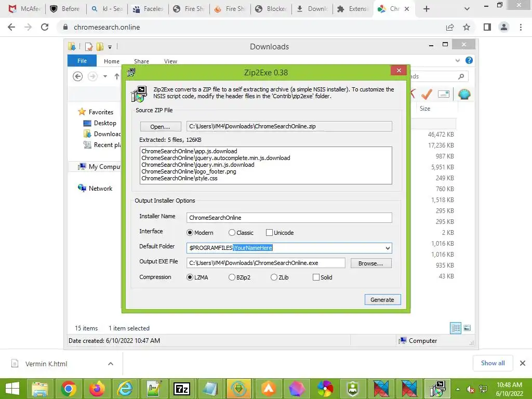Open Explorer quick access toolbar dropdown
The image size is (532, 399).
pyautogui.click(x=110, y=47)
